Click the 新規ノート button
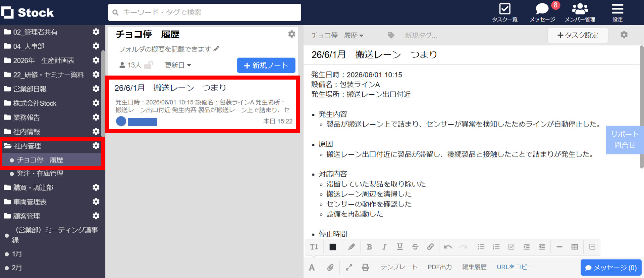The width and height of the screenshot is (644, 278). [266, 65]
